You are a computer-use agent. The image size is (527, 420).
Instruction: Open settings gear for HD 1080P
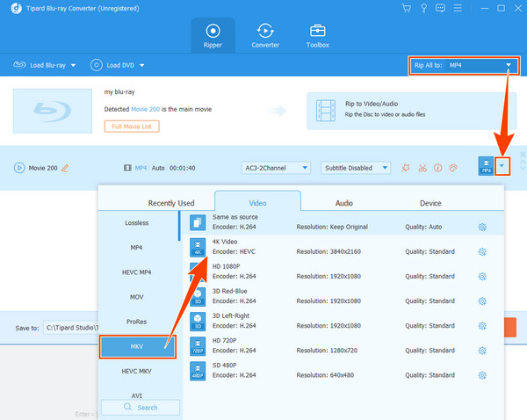click(x=482, y=277)
